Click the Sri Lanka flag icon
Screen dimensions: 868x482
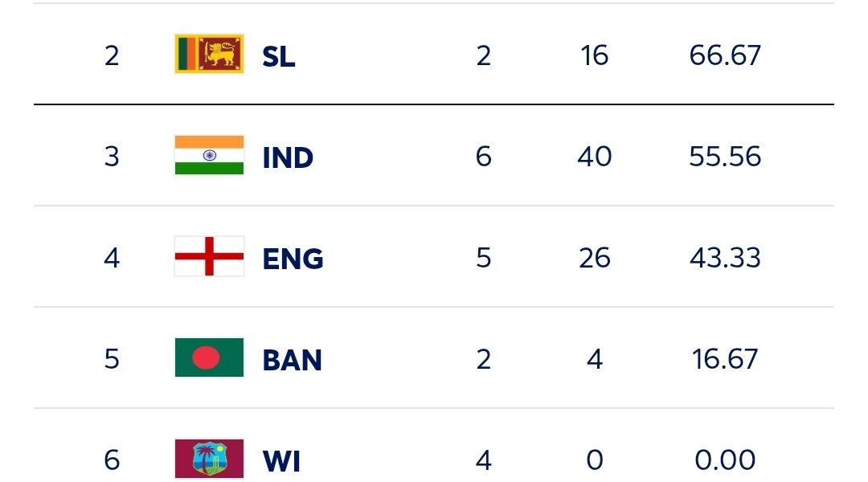pos(209,55)
